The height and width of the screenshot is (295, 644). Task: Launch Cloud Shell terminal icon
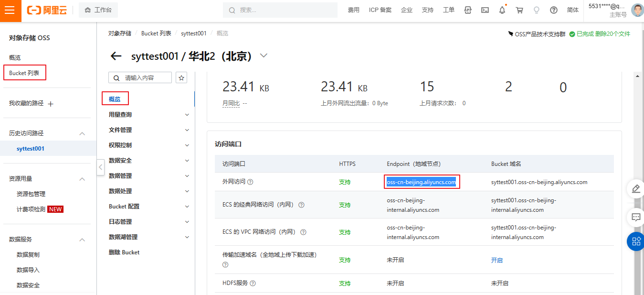coord(485,10)
